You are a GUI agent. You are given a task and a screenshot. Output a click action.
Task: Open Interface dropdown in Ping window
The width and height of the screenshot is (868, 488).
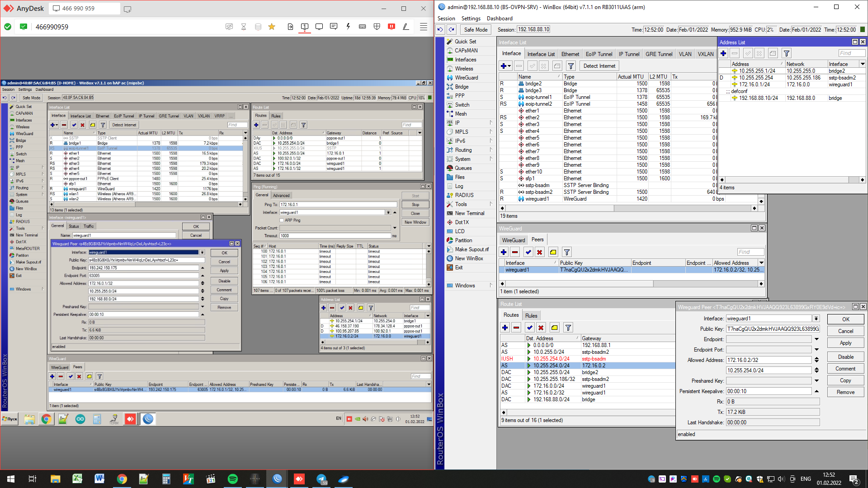(x=388, y=212)
